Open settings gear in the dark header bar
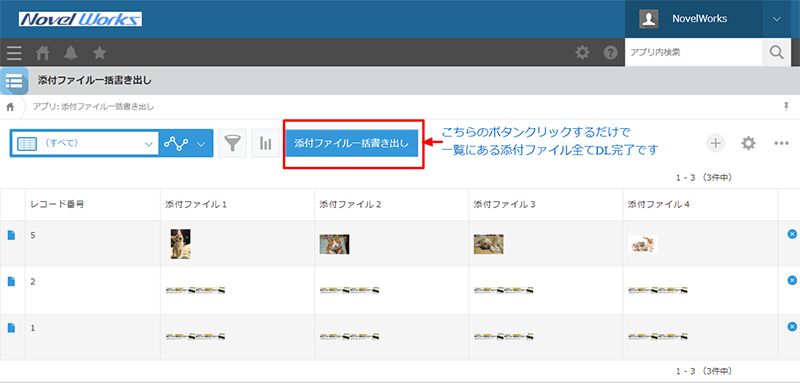This screenshot has width=800, height=383. [582, 53]
